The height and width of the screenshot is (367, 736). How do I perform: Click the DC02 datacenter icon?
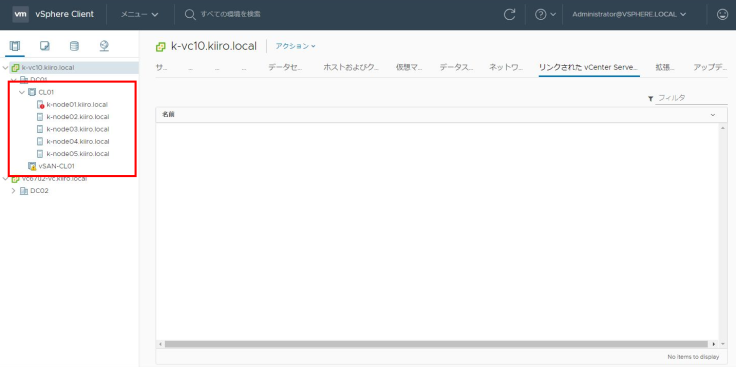pyautogui.click(x=23, y=191)
